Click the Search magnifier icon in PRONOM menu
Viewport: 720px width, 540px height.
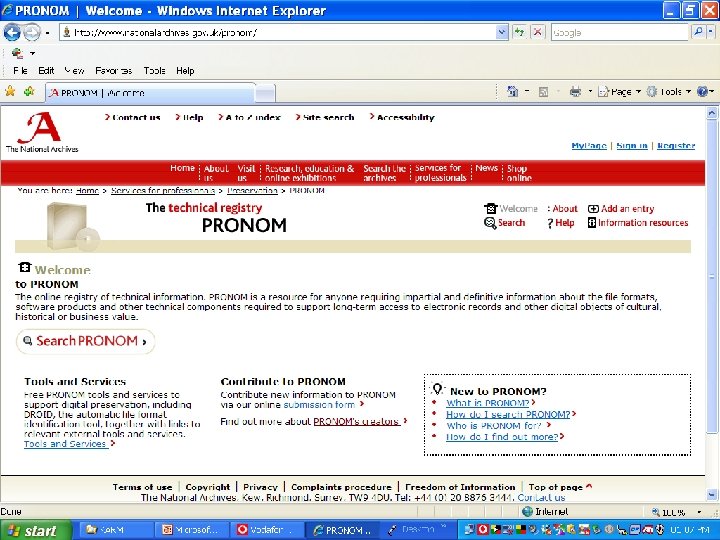(x=490, y=223)
